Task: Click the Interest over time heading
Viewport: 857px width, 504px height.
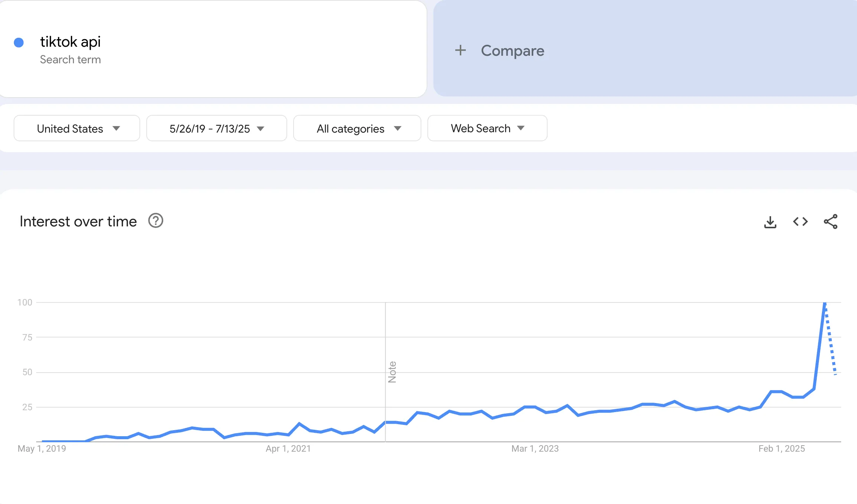Action: [x=78, y=221]
